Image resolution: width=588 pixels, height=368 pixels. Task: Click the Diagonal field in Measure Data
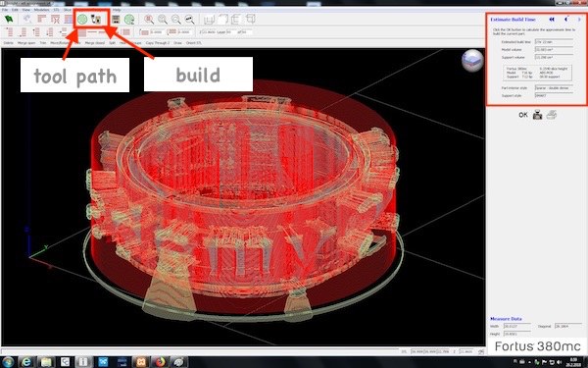click(x=568, y=327)
